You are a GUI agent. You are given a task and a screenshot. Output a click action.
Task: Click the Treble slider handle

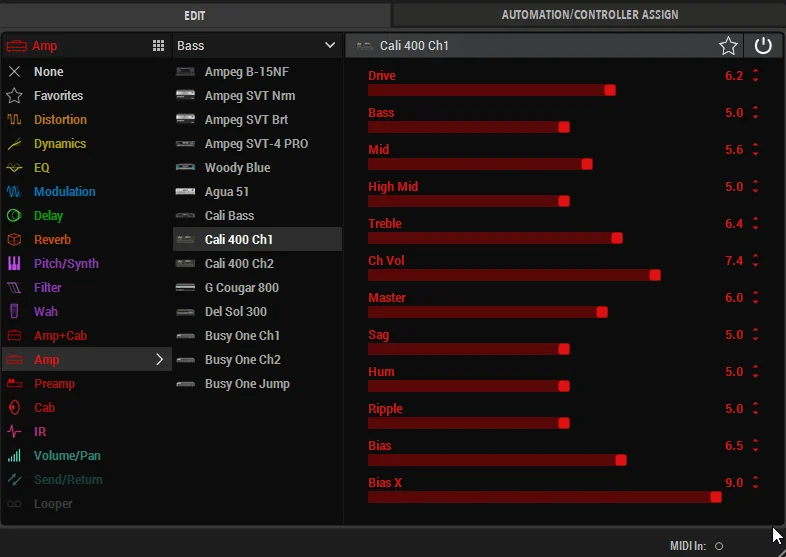point(617,238)
